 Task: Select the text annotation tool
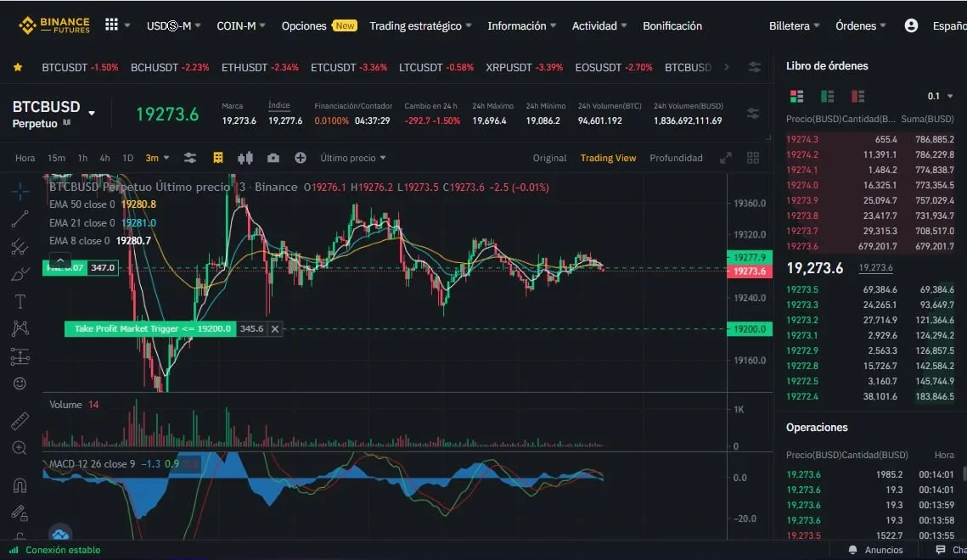[x=20, y=301]
